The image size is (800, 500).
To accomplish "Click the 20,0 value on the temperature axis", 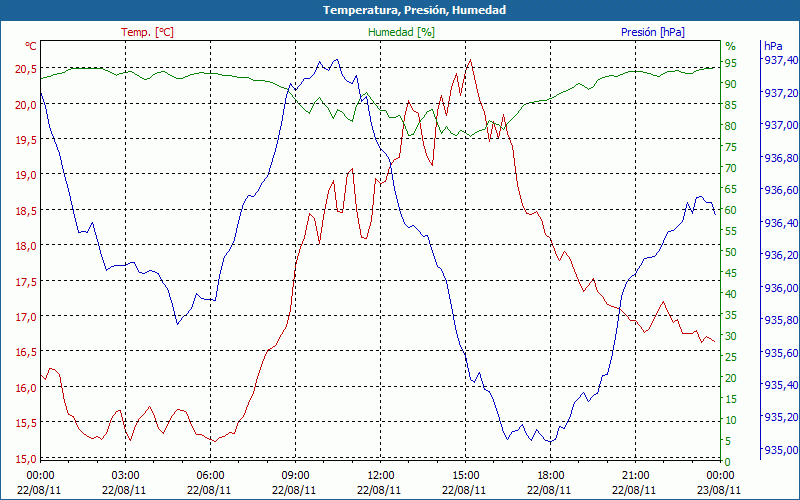I will point(27,105).
